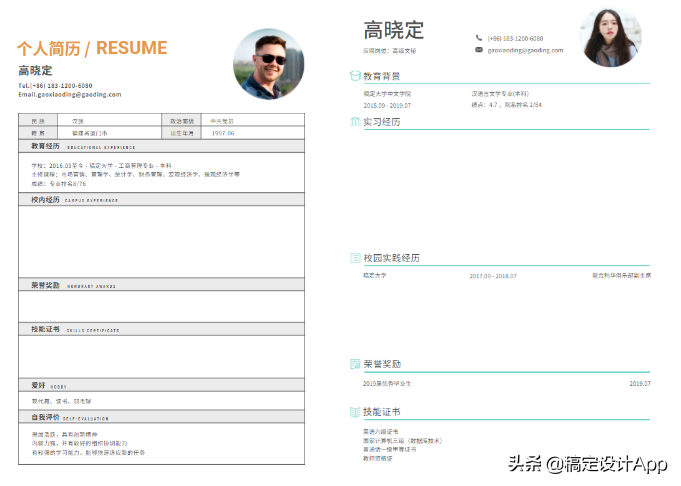This screenshot has width=681, height=486.
Task: Click the '汉语言文学专业(本科)' text
Action: [x=500, y=93]
